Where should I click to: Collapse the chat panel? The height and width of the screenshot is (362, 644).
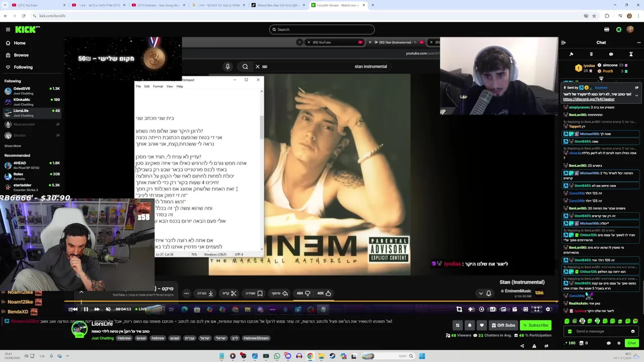coord(563,43)
